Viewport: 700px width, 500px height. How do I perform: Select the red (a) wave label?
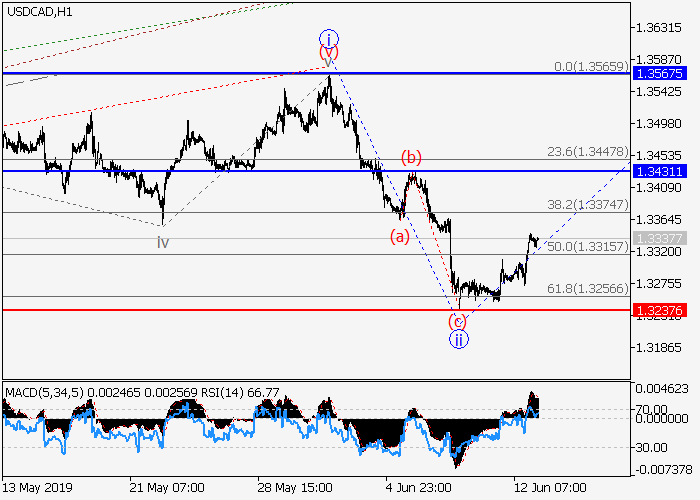coord(398,236)
